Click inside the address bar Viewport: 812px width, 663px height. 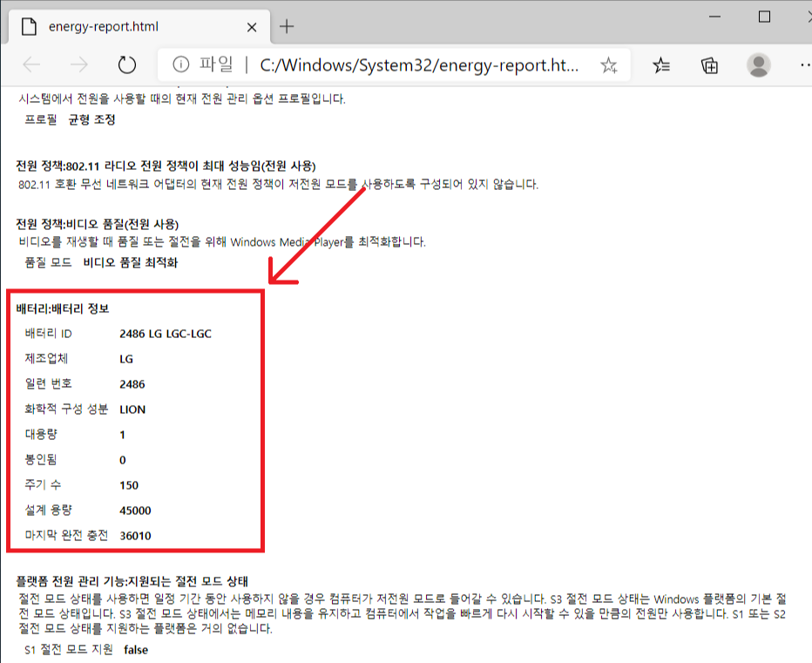click(392, 64)
